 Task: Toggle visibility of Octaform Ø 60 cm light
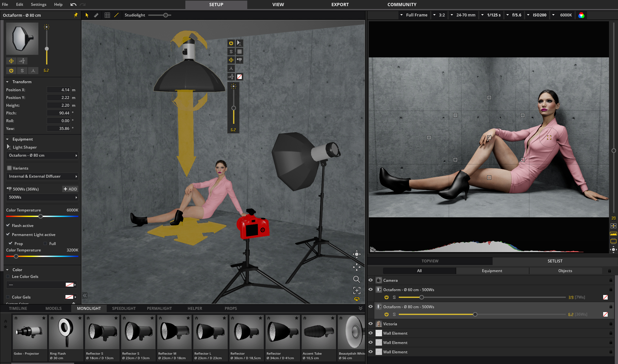371,290
